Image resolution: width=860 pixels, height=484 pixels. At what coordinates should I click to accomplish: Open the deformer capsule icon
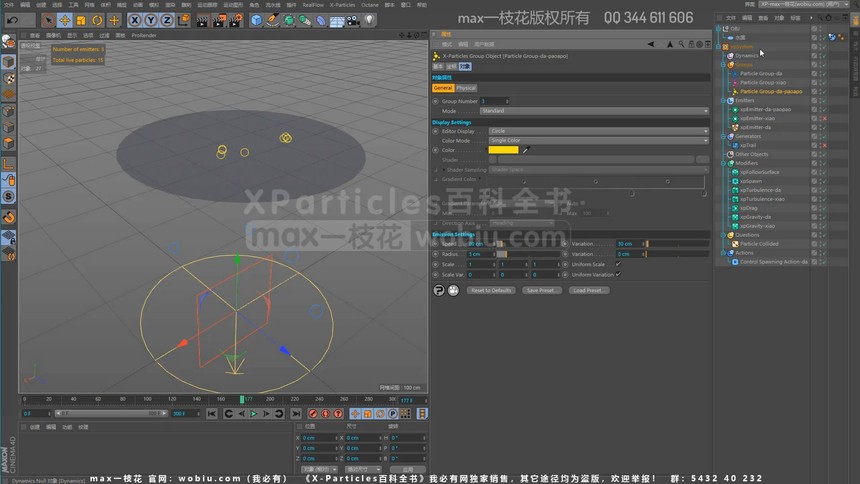tap(321, 21)
